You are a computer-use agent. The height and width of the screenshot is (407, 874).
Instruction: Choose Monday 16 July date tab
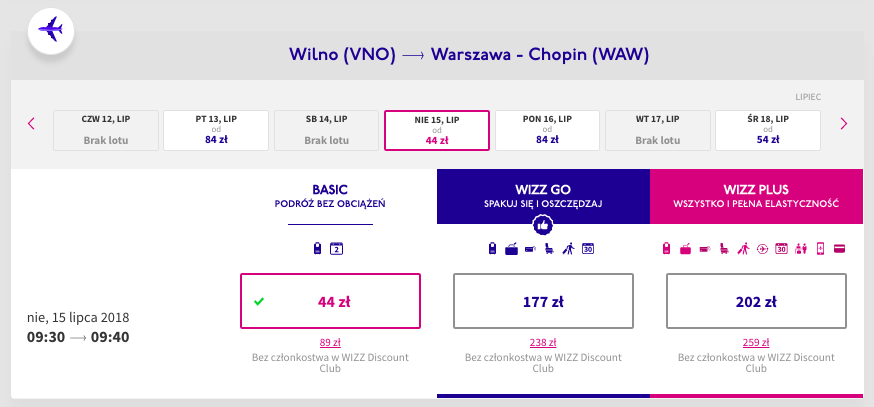547,129
